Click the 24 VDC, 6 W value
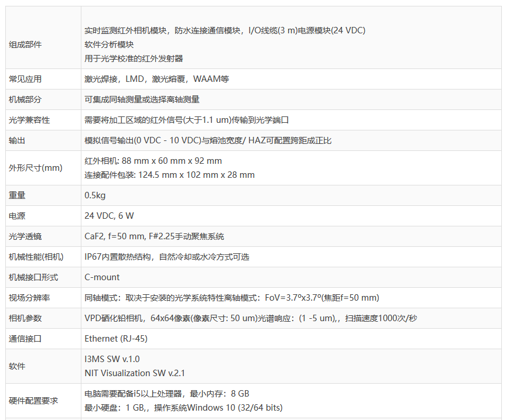The width and height of the screenshot is (513, 420). click(x=109, y=216)
